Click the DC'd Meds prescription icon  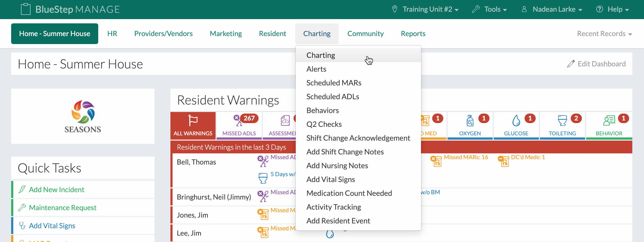(503, 161)
